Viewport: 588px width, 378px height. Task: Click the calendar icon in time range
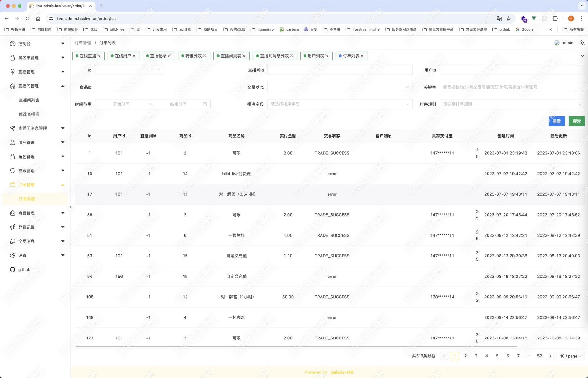(205, 104)
